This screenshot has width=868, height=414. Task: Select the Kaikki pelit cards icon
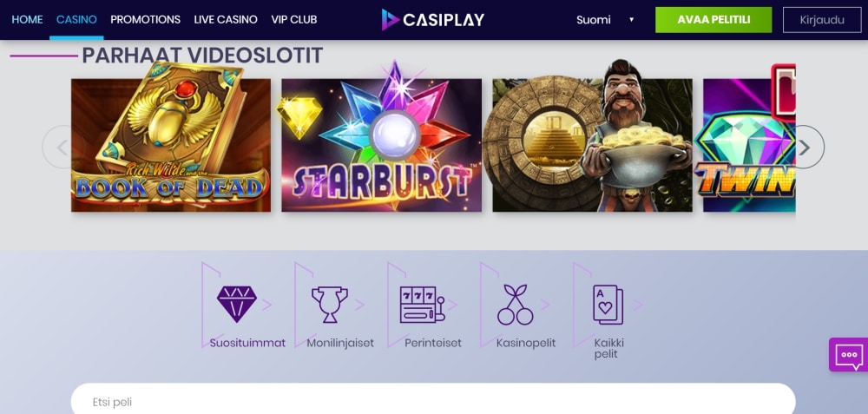608,305
